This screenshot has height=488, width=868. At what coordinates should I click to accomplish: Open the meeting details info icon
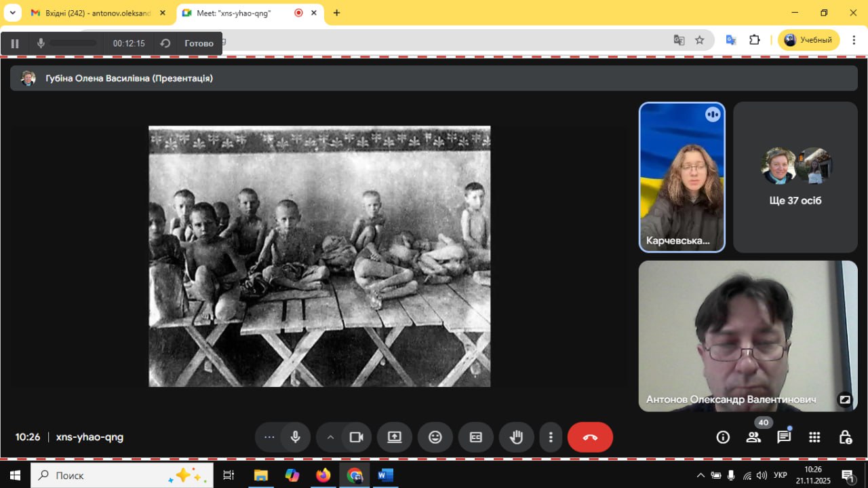[723, 437]
